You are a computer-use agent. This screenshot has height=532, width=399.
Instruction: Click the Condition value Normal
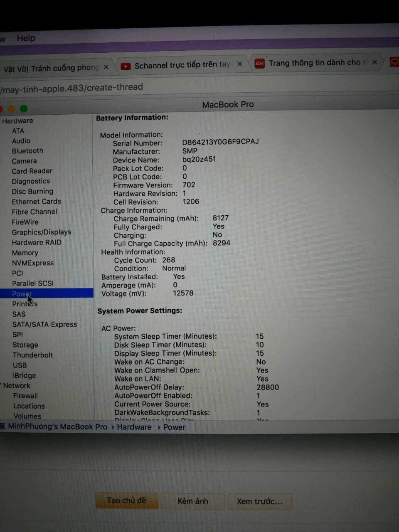click(174, 268)
